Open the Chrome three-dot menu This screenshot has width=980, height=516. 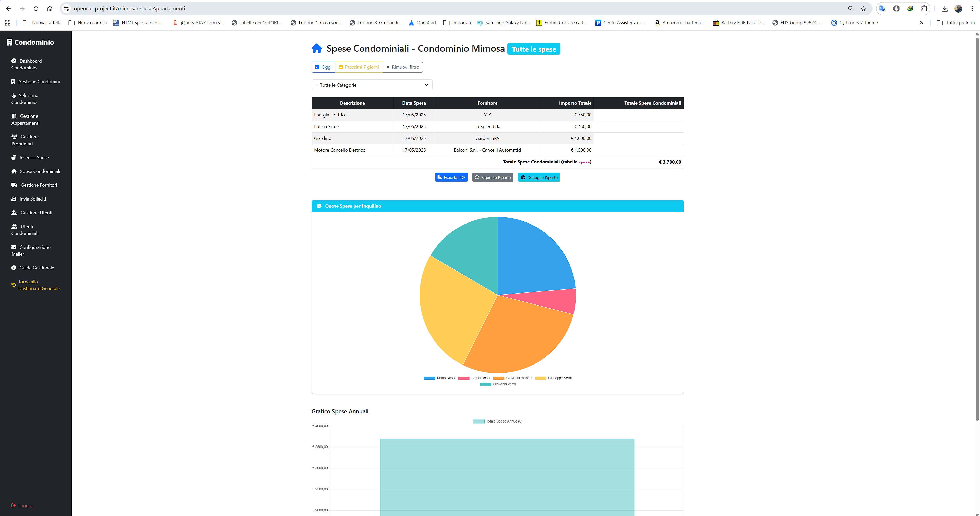972,8
